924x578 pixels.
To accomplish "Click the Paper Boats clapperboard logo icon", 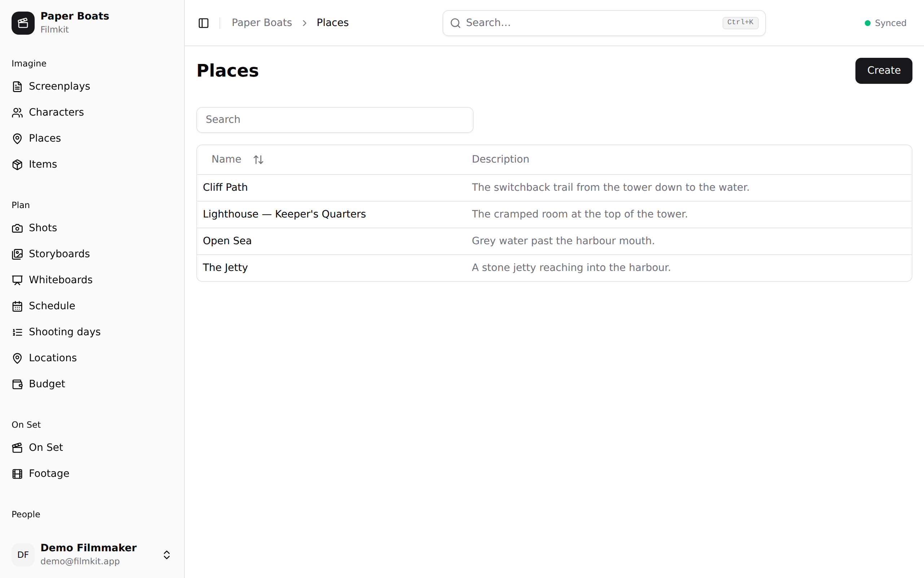I will point(23,23).
